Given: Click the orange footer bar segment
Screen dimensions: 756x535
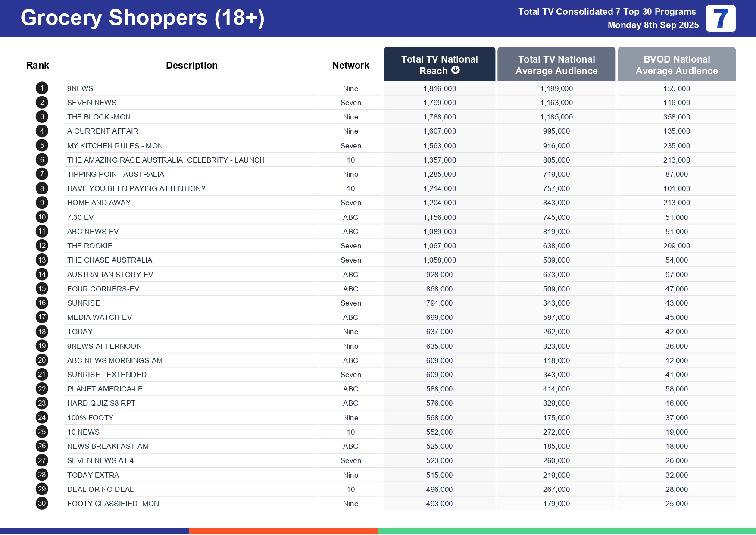Looking at the screenshot, I should coord(283,531).
